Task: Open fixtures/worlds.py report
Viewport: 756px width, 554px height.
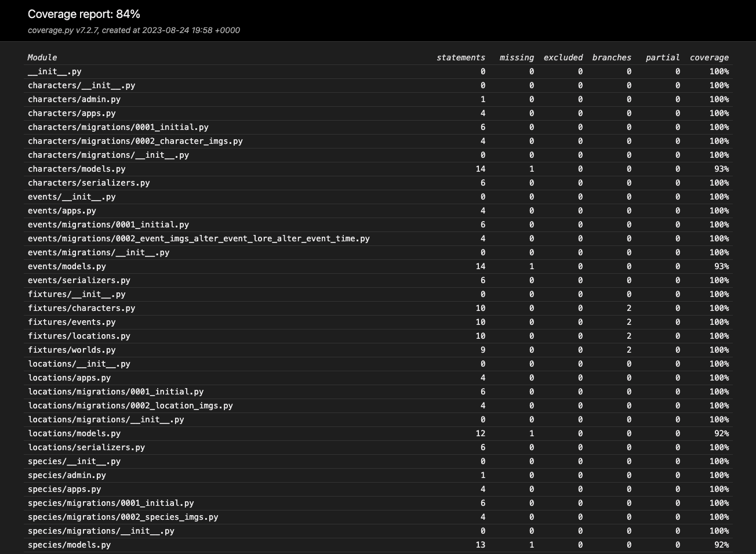Action: tap(72, 350)
